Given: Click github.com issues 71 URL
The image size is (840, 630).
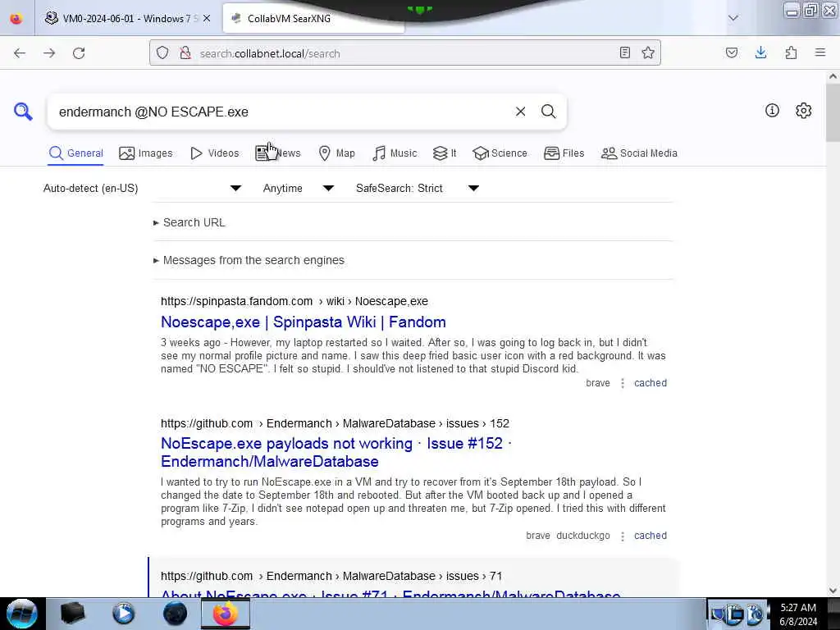Looking at the screenshot, I should [331, 576].
